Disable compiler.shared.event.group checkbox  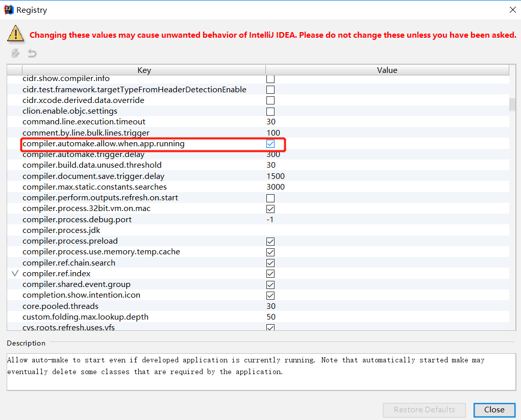pyautogui.click(x=270, y=285)
